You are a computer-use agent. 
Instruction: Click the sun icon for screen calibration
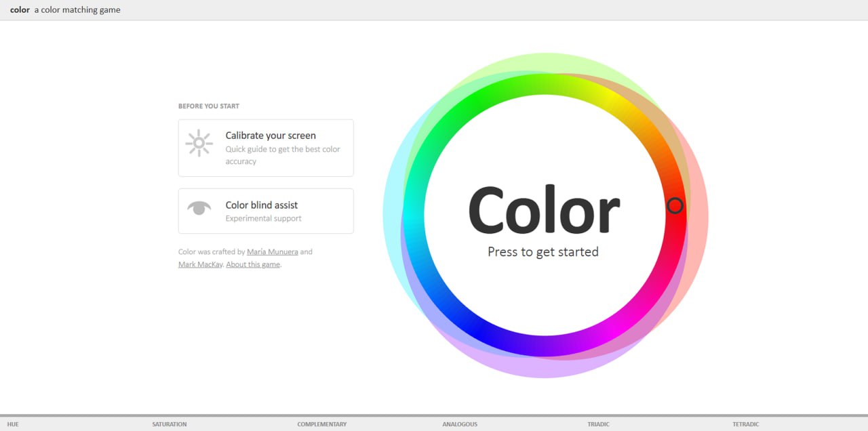(x=199, y=143)
